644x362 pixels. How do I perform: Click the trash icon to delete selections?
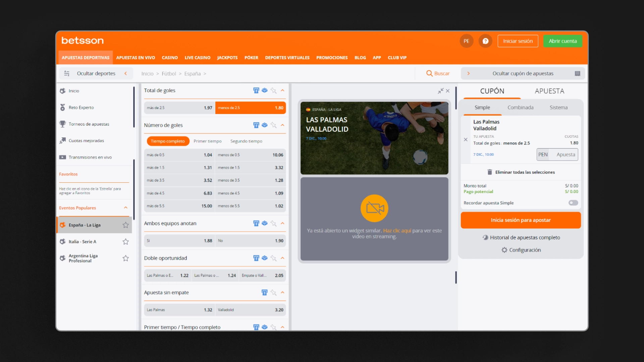click(490, 172)
